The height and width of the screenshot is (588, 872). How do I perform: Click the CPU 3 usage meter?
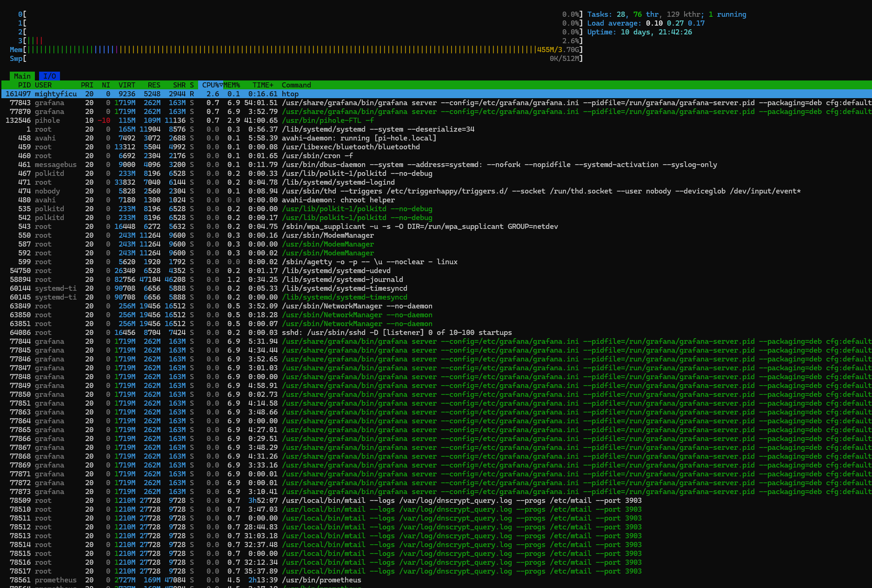[x=300, y=41]
